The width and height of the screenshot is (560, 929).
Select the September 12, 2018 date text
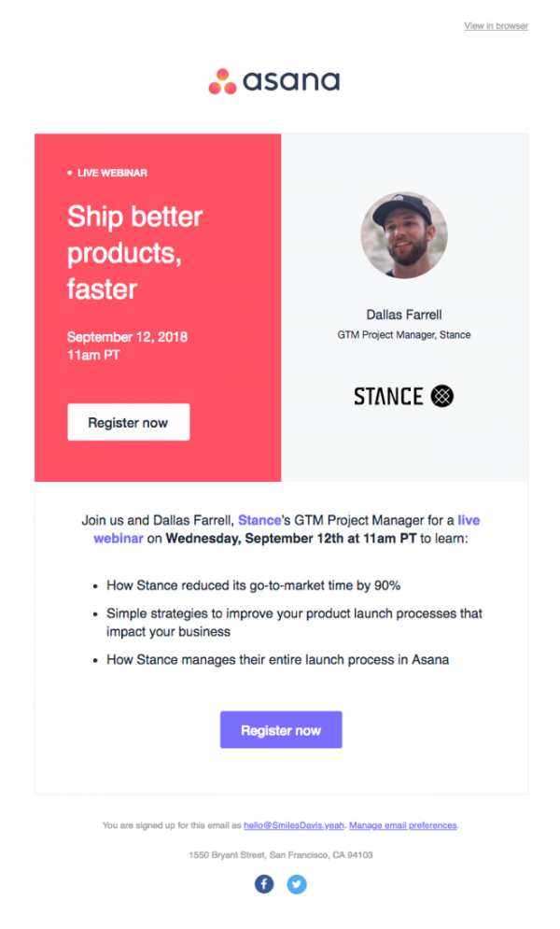click(126, 337)
